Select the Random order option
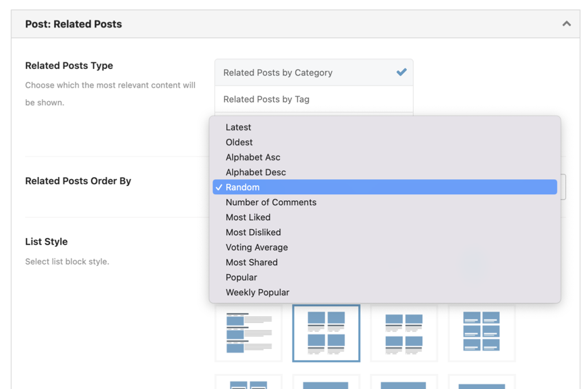Image resolution: width=588 pixels, height=389 pixels. (x=384, y=187)
